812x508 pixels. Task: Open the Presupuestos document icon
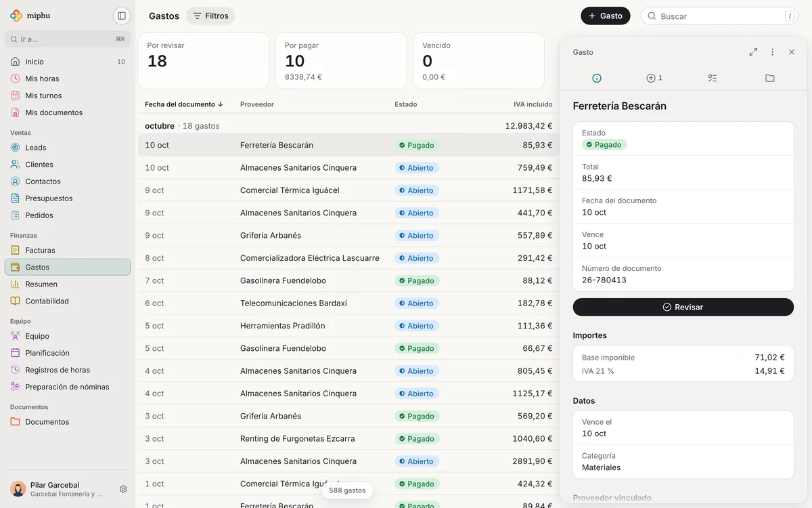coord(16,198)
